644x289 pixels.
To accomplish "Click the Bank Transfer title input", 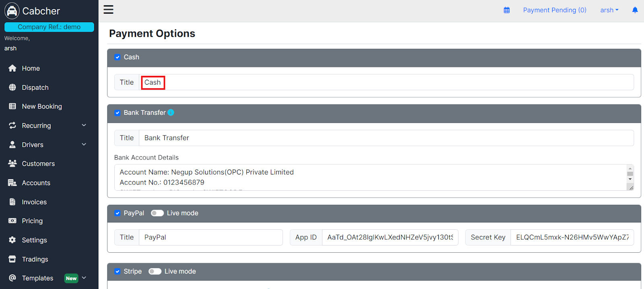I will pos(386,138).
